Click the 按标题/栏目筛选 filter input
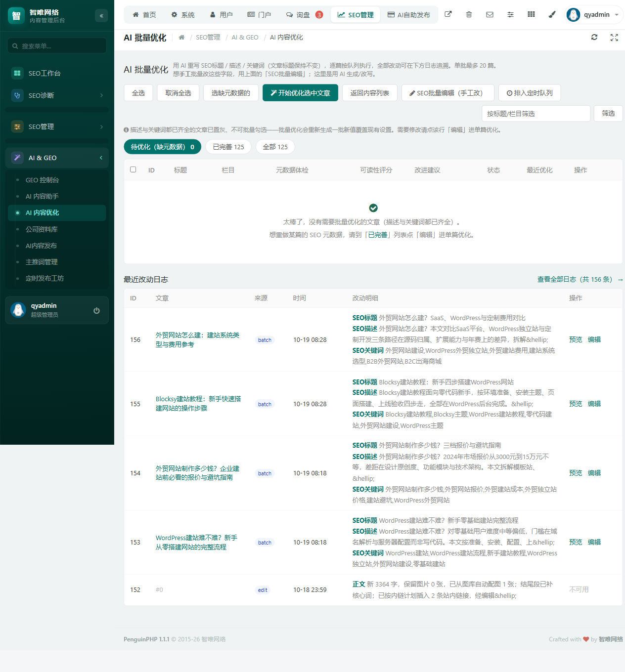 click(x=536, y=114)
